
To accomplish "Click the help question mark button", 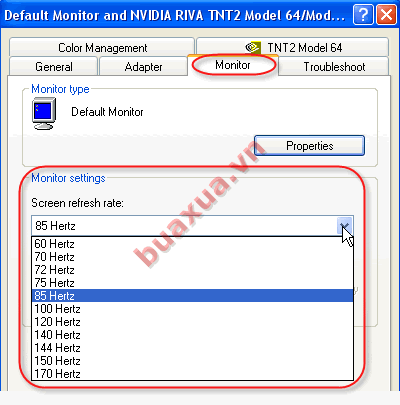I will 363,15.
